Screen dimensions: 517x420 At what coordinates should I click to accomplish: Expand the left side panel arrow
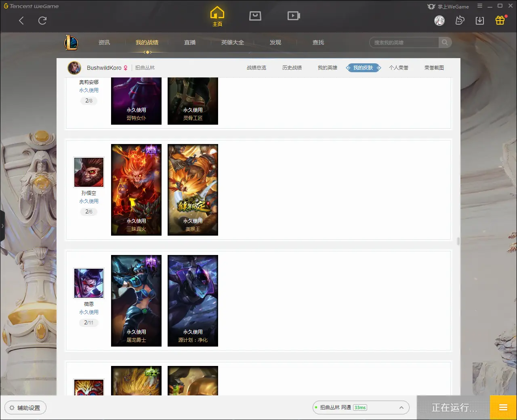pyautogui.click(x=2, y=226)
